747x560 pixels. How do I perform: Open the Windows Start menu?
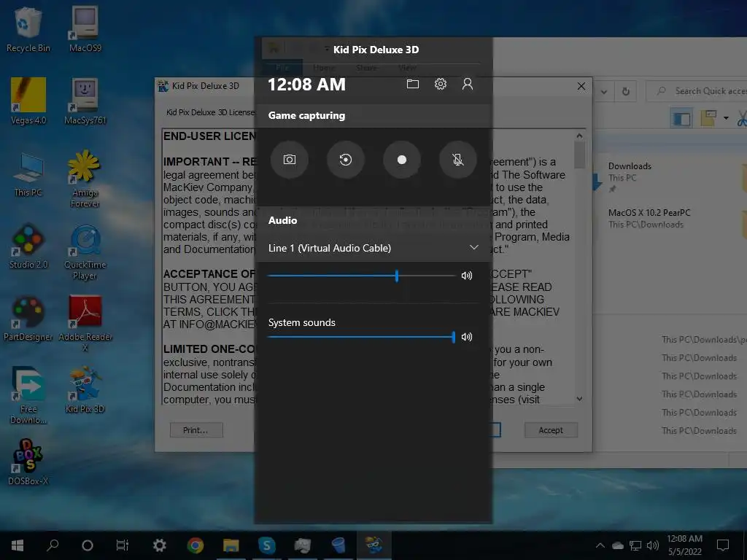(x=18, y=545)
